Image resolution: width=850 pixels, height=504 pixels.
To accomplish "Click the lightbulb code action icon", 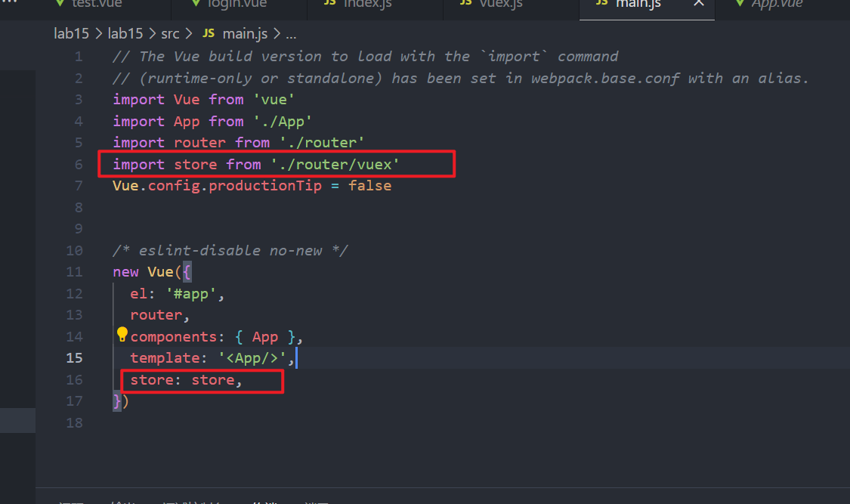I will [x=122, y=334].
